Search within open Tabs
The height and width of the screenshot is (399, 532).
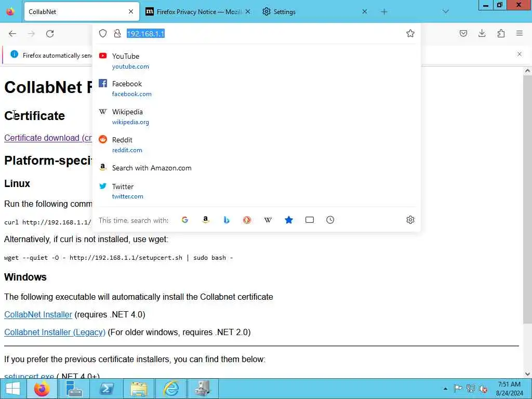310,220
